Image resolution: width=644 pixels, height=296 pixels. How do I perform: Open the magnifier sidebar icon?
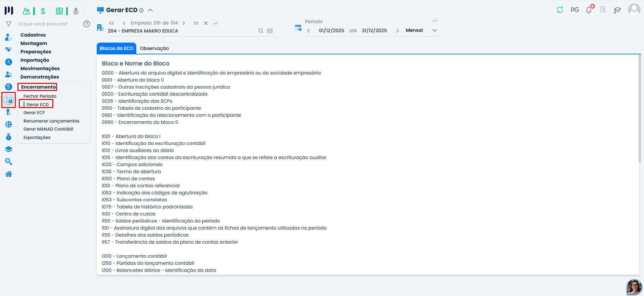[9, 162]
